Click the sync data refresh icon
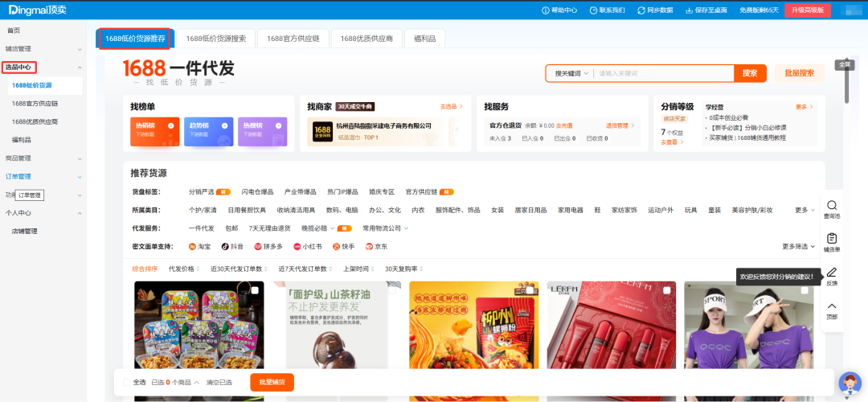Image resolution: width=868 pixels, height=402 pixels. pos(641,10)
